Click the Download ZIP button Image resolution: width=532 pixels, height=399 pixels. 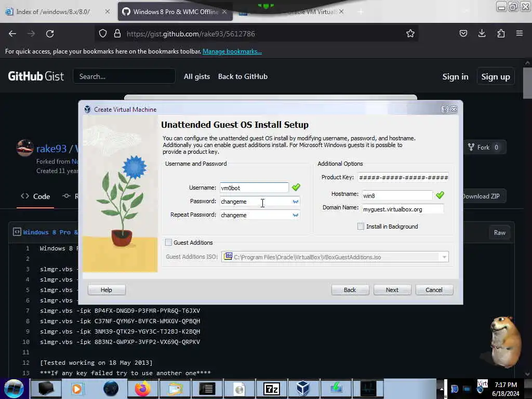[483, 196]
